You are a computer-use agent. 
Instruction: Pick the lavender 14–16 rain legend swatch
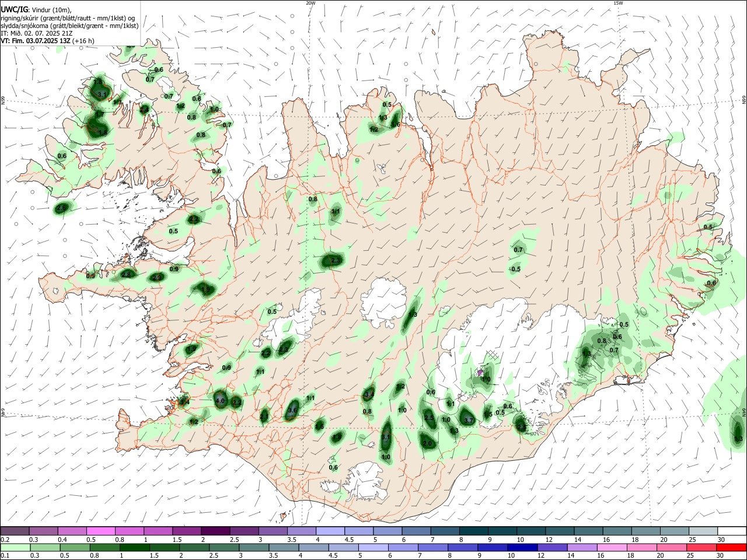coord(581,547)
